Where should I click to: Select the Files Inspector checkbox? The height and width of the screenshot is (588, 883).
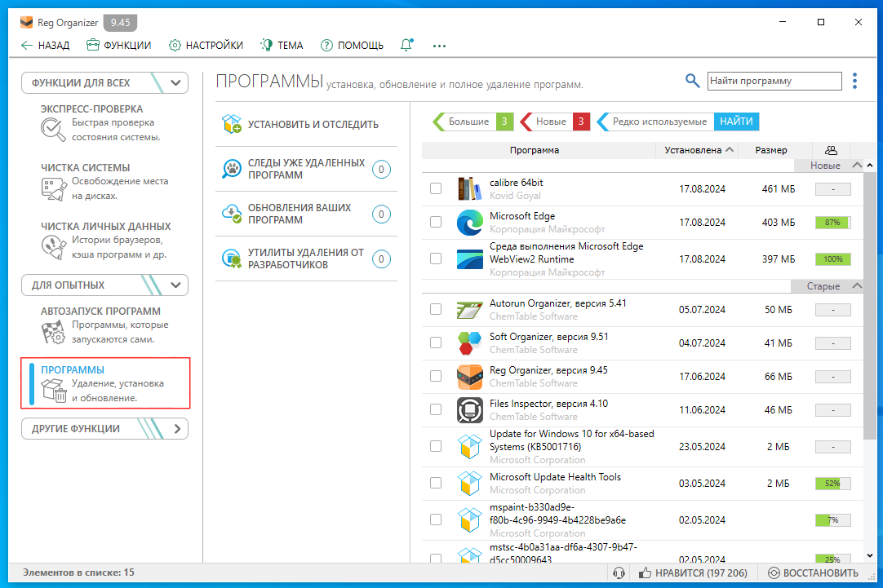click(x=436, y=409)
